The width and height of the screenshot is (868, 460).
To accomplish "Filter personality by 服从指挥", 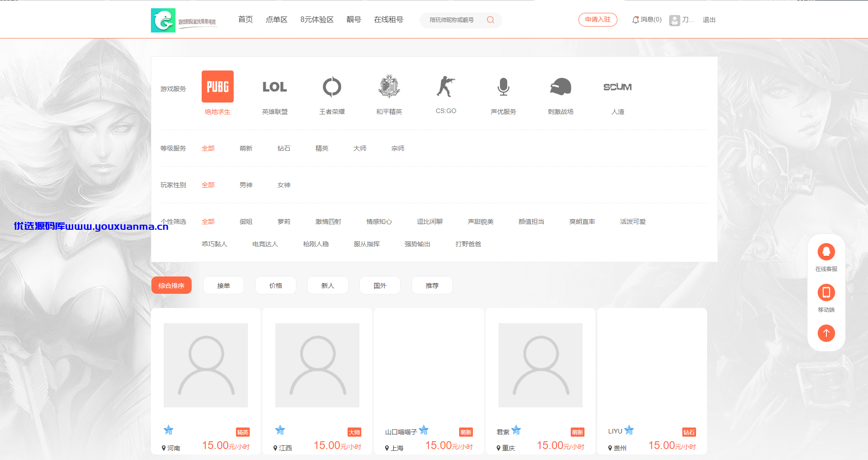I will coord(367,244).
